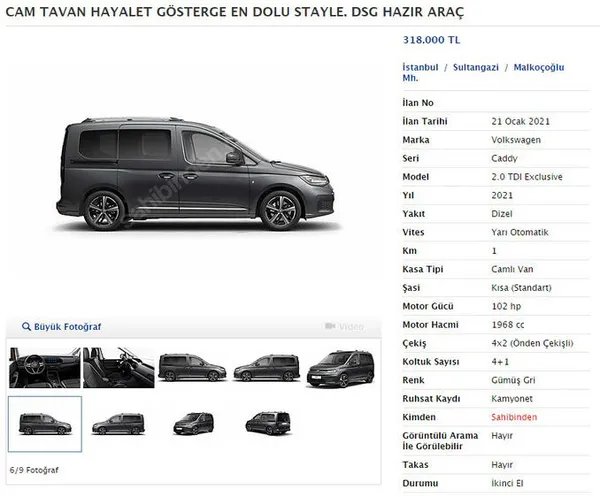The width and height of the screenshot is (600, 497).
Task: Open the Büyük Fotoğraf tab
Action: [67, 327]
